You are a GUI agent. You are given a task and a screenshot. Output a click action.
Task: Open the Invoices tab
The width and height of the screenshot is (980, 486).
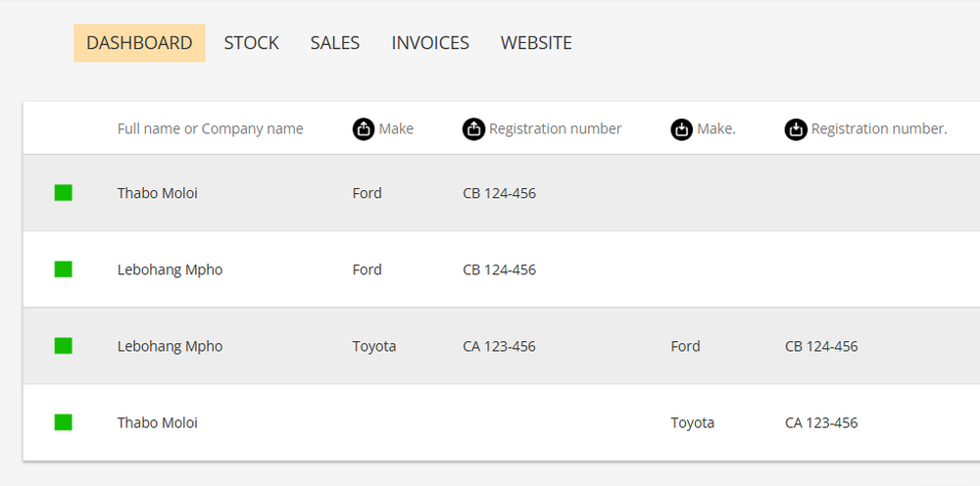(430, 43)
